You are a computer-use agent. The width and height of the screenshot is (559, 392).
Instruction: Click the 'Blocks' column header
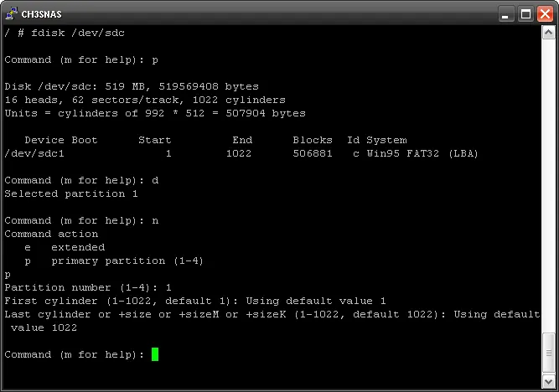tap(313, 140)
